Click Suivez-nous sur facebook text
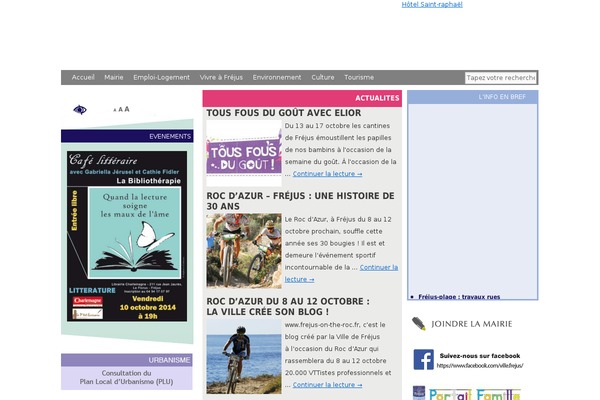 tap(480, 356)
